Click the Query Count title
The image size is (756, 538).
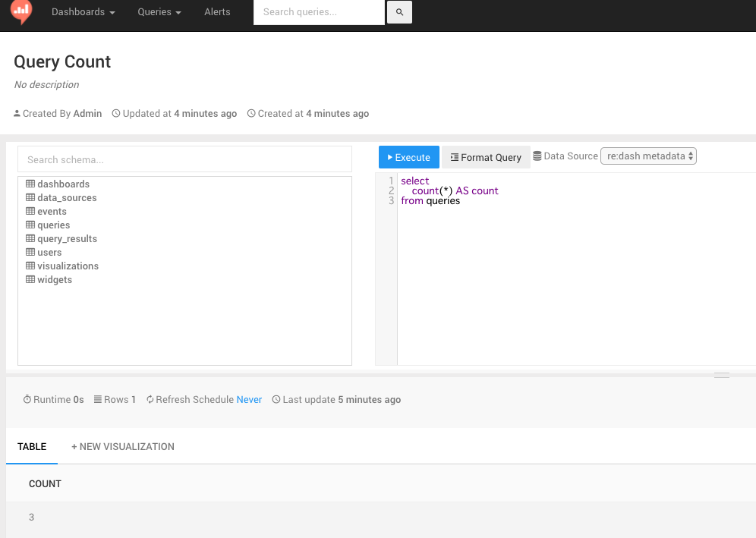62,61
